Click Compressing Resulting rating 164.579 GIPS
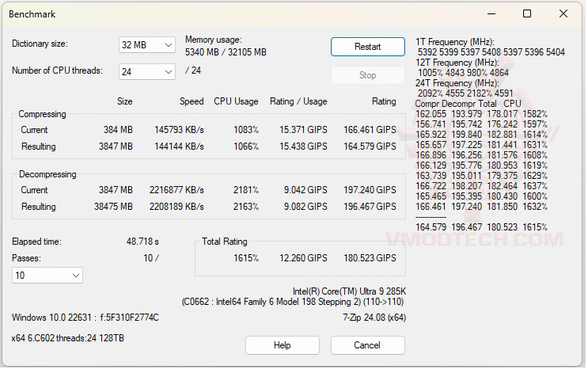 tap(370, 147)
